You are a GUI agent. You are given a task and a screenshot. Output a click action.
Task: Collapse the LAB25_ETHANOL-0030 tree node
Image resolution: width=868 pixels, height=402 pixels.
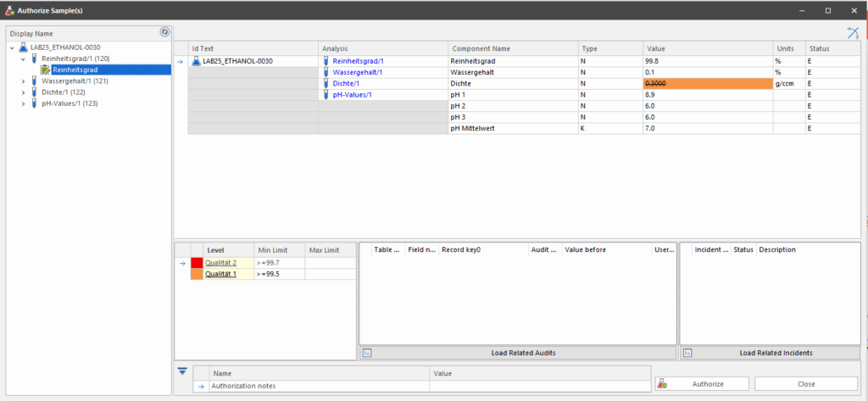pyautogui.click(x=12, y=48)
